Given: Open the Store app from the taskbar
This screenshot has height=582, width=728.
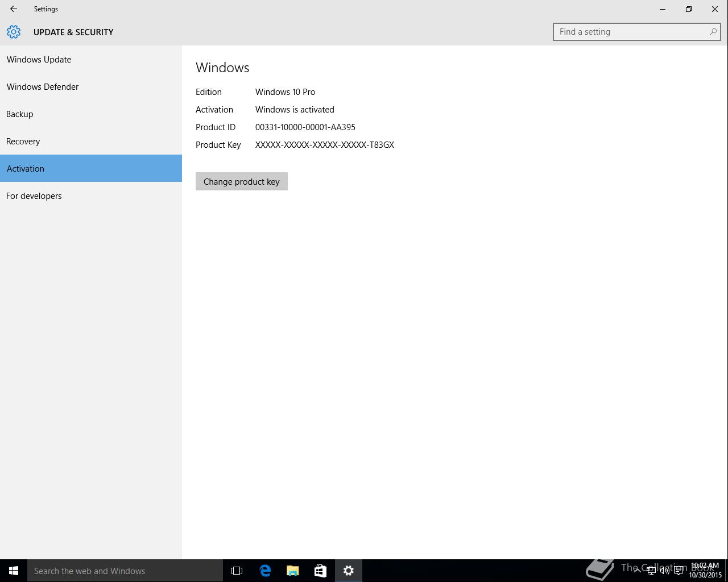Looking at the screenshot, I should tap(321, 571).
